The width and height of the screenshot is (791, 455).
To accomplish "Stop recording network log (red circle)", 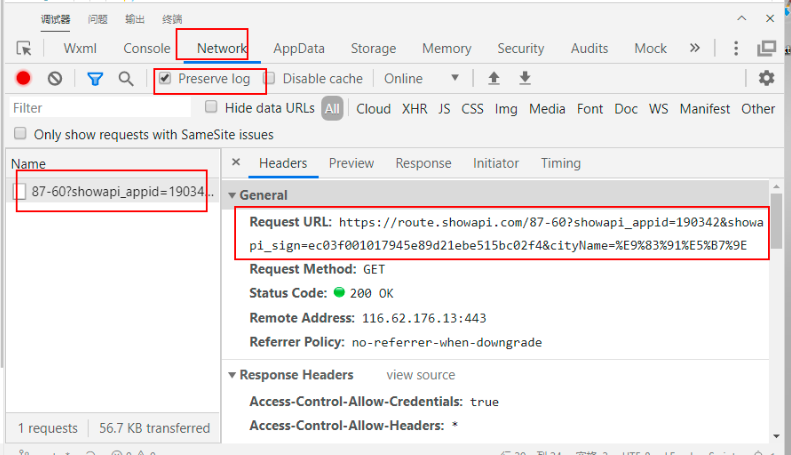I will [x=23, y=78].
